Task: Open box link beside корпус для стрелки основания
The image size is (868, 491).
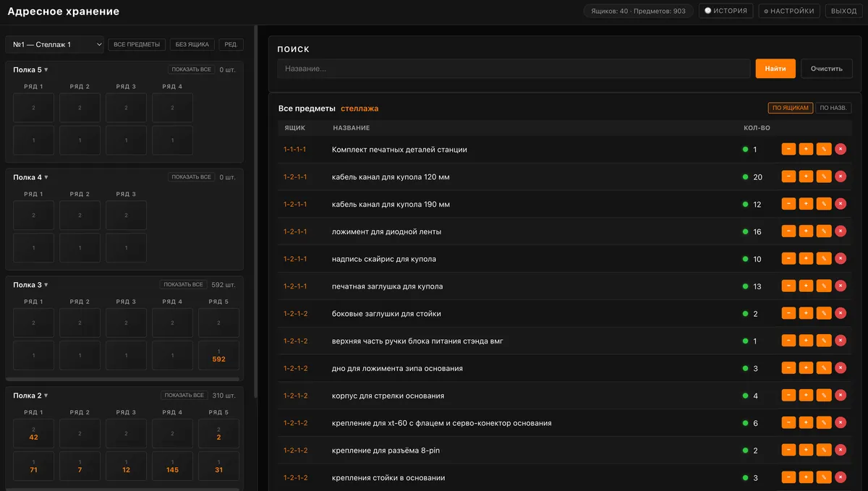Action: pyautogui.click(x=295, y=396)
